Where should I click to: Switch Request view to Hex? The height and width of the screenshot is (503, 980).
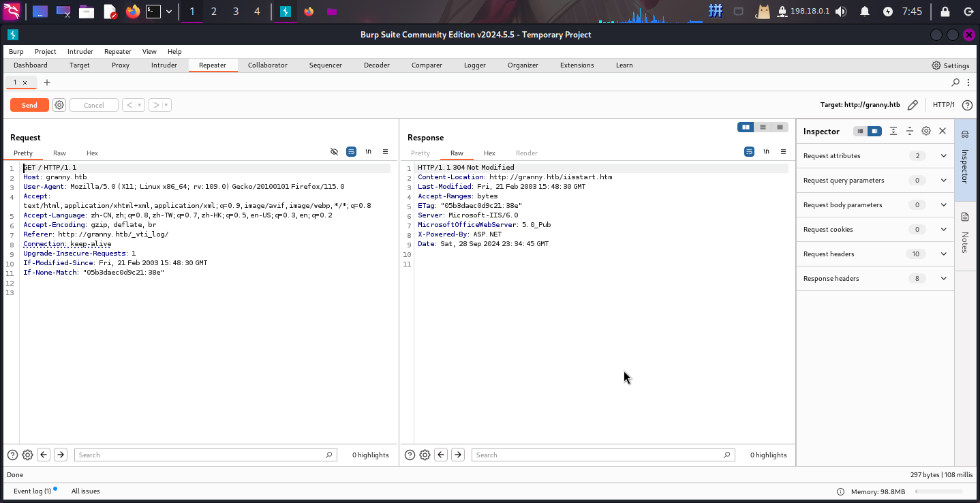tap(92, 153)
